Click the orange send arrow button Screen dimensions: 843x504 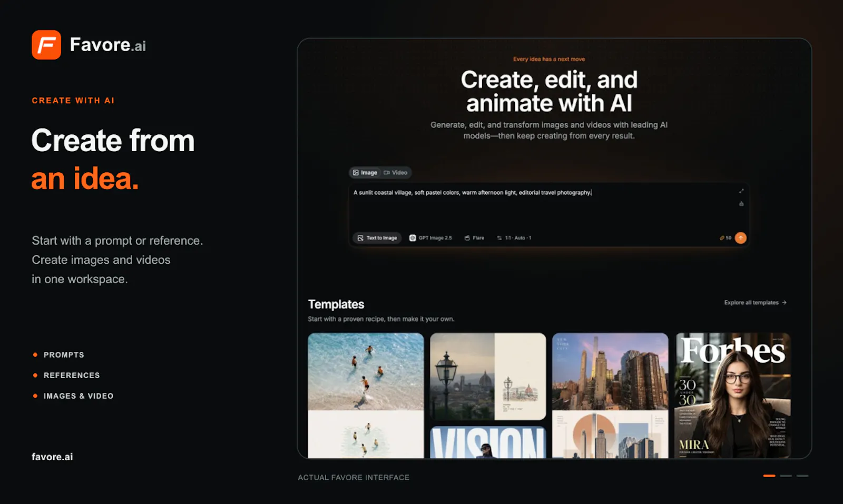click(x=740, y=238)
